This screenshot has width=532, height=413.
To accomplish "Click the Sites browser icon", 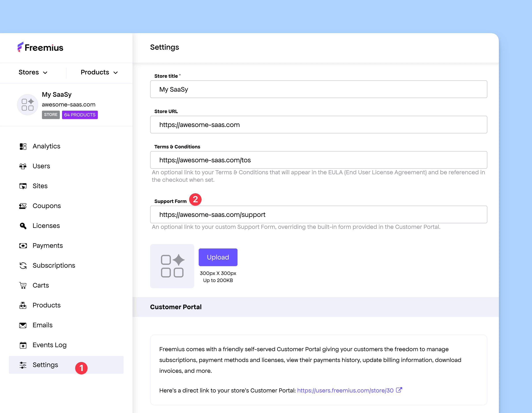I will pos(23,186).
